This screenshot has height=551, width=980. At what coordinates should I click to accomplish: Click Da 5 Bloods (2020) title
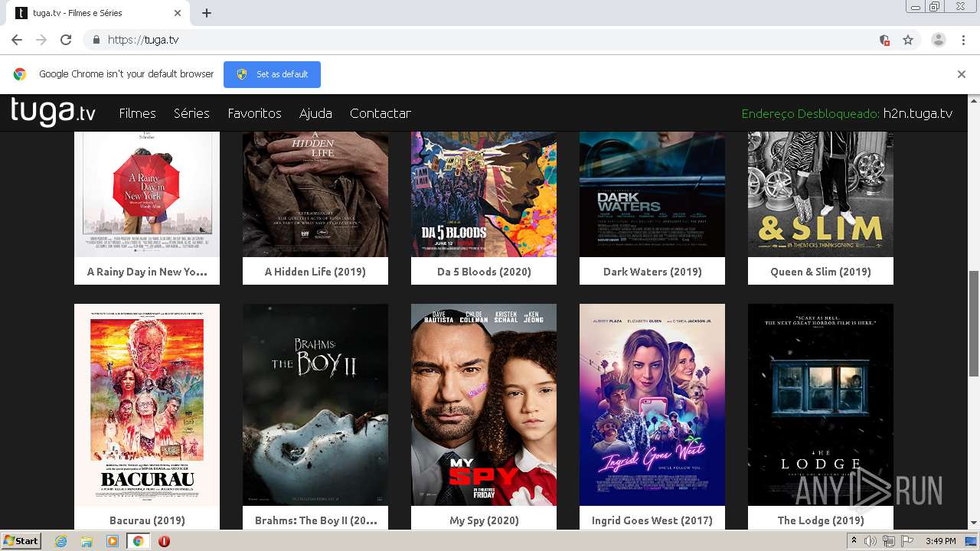484,272
